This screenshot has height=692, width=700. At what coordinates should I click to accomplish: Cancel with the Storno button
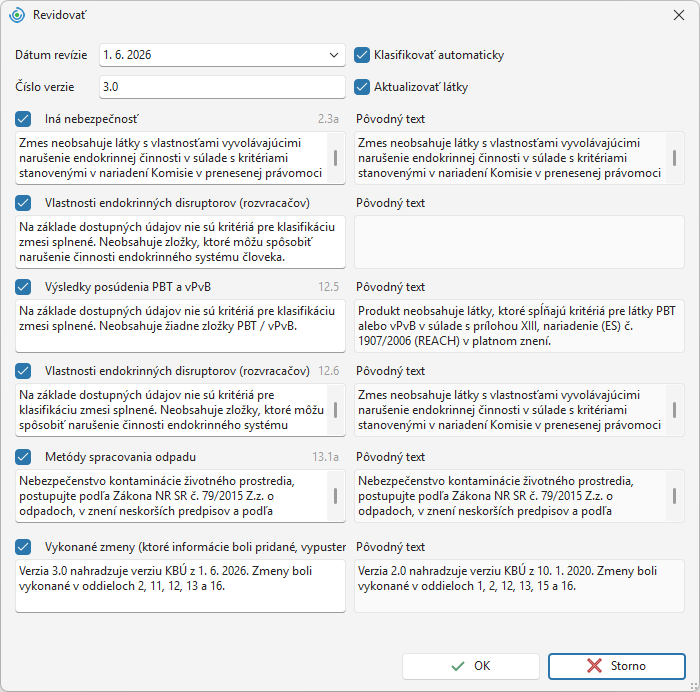click(617, 666)
